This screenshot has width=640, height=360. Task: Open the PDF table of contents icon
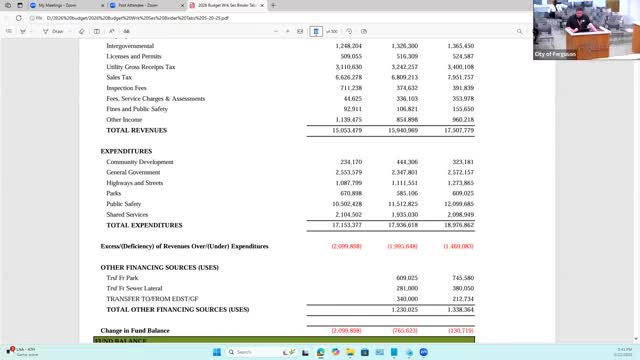pyautogui.click(x=9, y=31)
